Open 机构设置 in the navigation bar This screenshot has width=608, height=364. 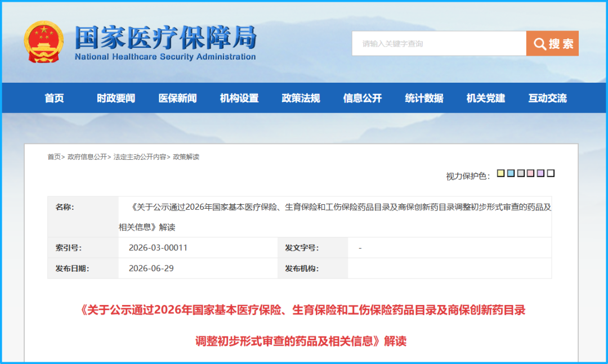coord(239,98)
